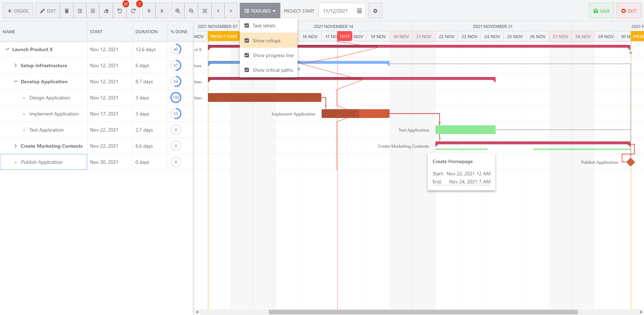Collapse all tasks with double chevron up
Screen dimensions: 644x315
tap(162, 11)
